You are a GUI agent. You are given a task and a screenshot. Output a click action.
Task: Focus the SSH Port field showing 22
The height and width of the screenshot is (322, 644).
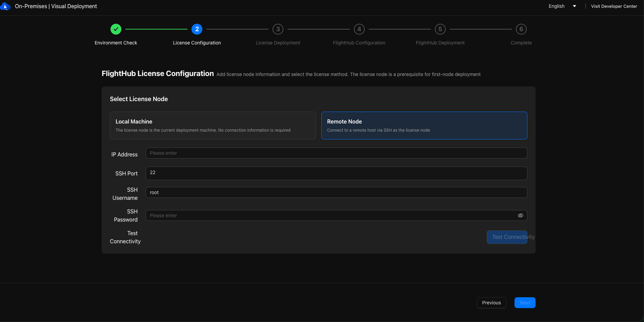point(337,173)
